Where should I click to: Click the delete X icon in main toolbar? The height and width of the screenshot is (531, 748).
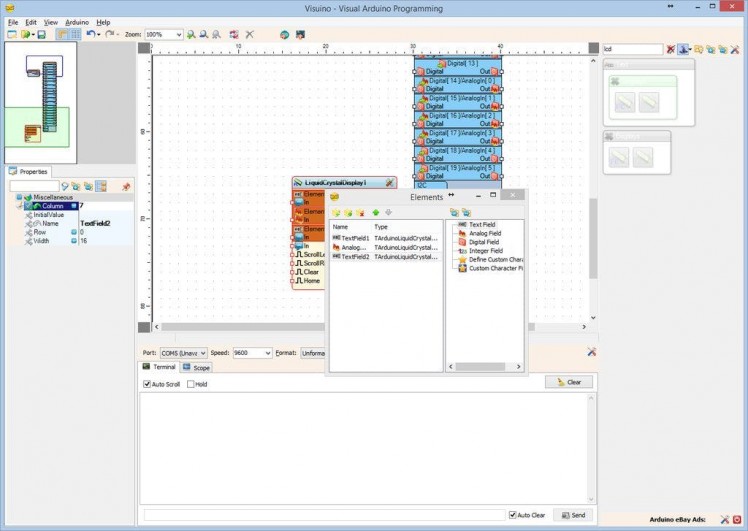point(250,34)
